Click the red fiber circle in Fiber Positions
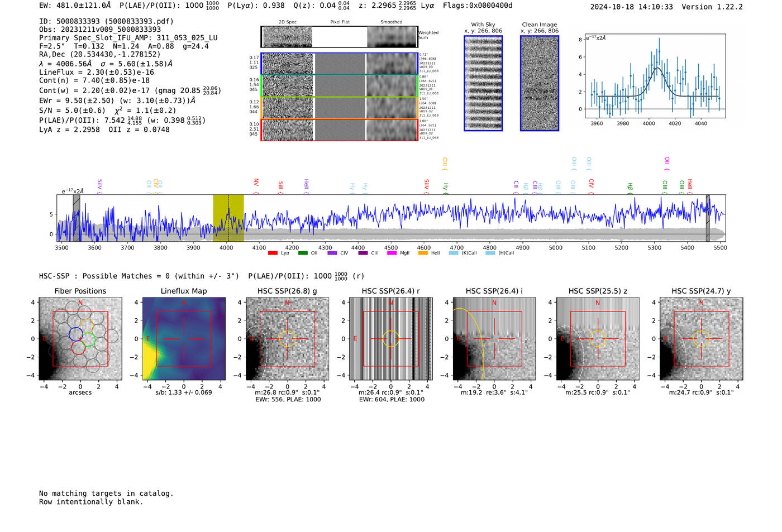 78,347
